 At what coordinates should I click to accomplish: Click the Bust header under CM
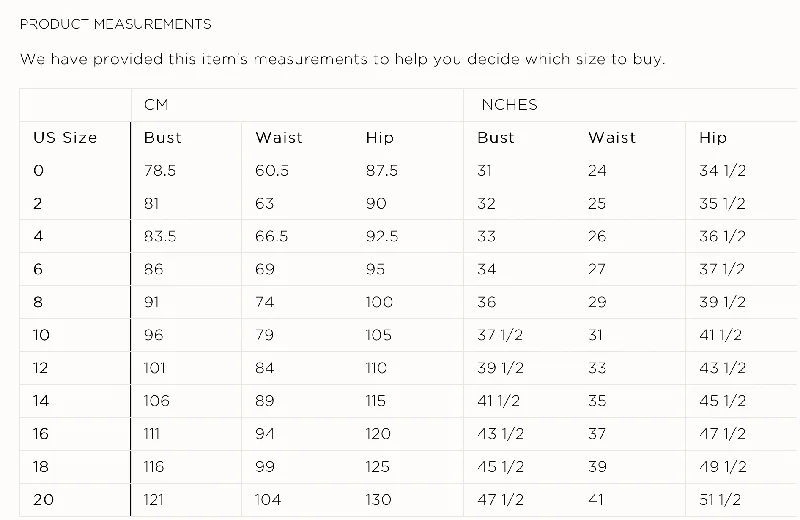162,138
